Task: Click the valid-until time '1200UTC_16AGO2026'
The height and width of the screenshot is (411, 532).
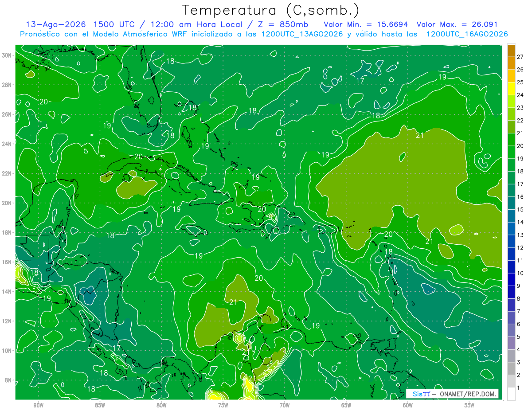Action: (467, 34)
